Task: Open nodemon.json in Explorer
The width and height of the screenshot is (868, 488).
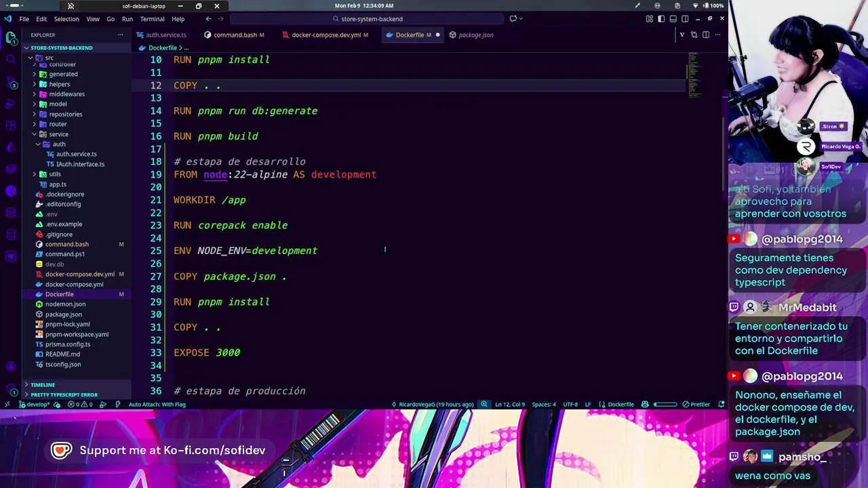Action: coord(65,304)
